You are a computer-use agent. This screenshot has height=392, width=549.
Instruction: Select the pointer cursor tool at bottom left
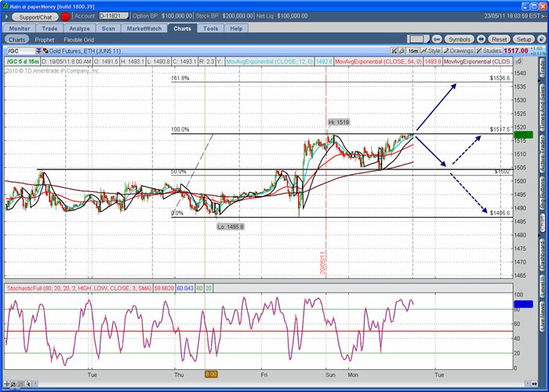28,384
